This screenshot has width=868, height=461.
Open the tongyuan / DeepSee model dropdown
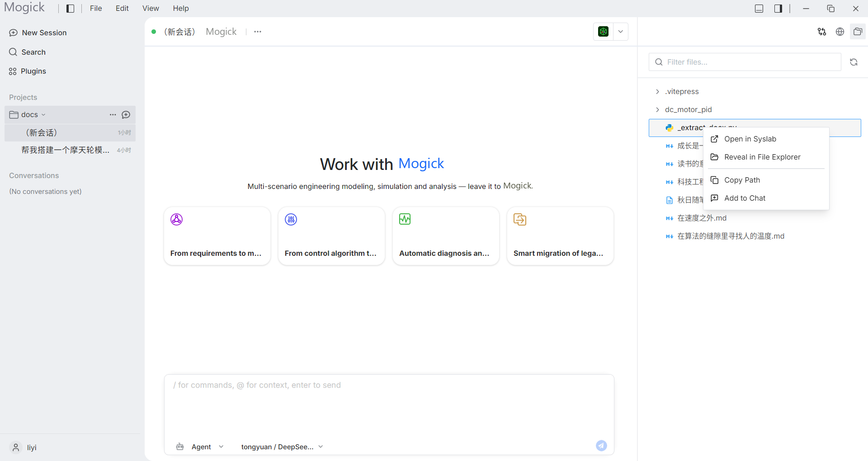(x=282, y=447)
